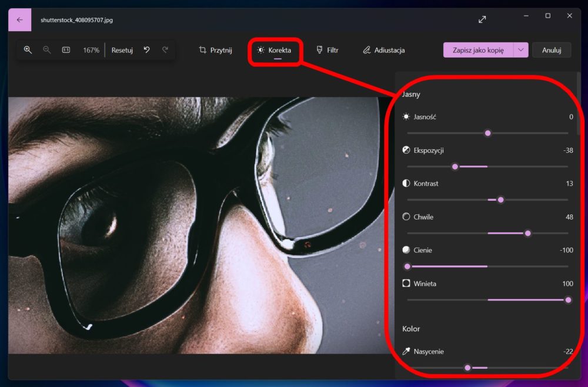The image size is (588, 387).
Task: Click Resetuj to reset edits
Action: click(122, 50)
